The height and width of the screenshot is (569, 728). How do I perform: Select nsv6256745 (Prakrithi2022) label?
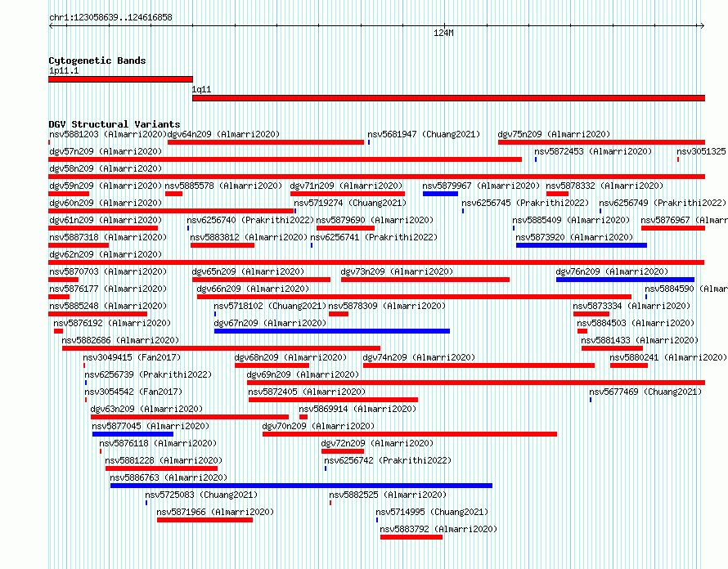525,203
